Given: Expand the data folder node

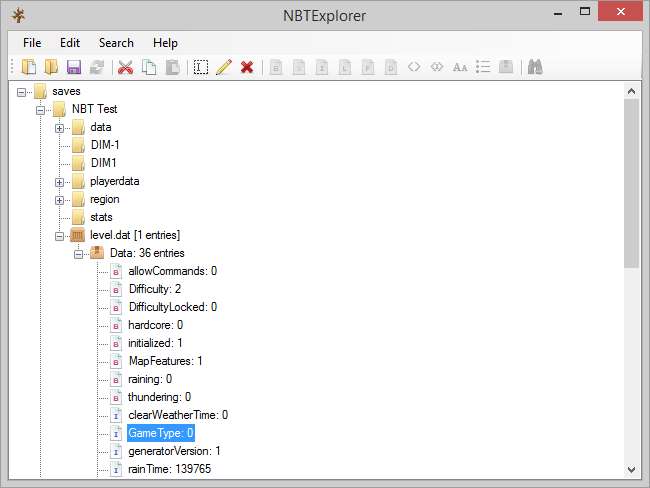Looking at the screenshot, I should [60, 128].
